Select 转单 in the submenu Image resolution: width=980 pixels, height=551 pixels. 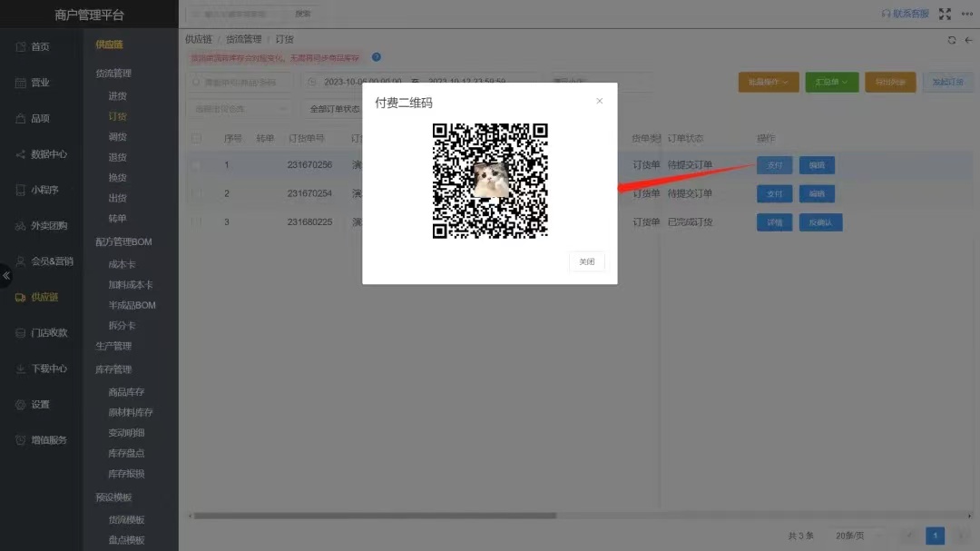click(117, 218)
